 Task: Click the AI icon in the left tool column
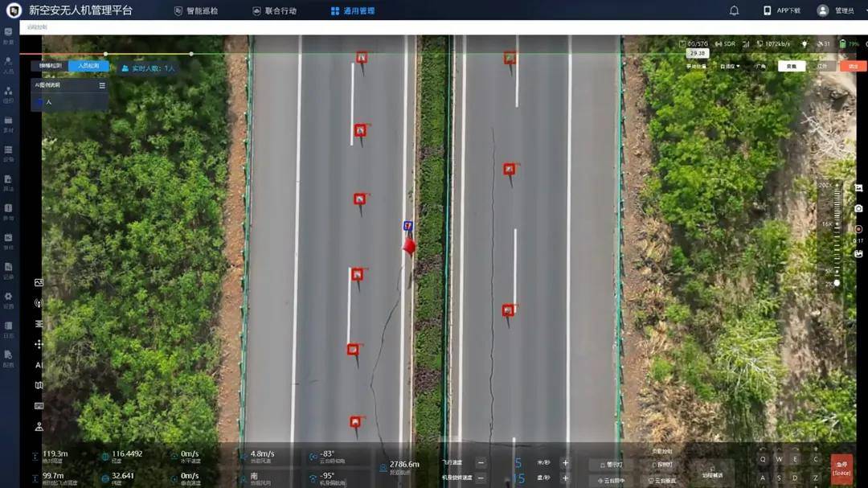(39, 365)
